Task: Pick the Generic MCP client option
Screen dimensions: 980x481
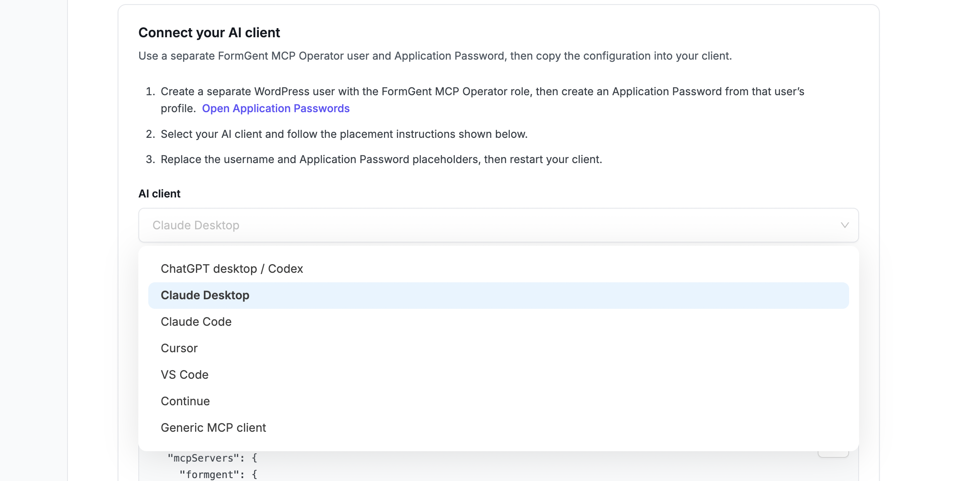Action: coord(499,428)
